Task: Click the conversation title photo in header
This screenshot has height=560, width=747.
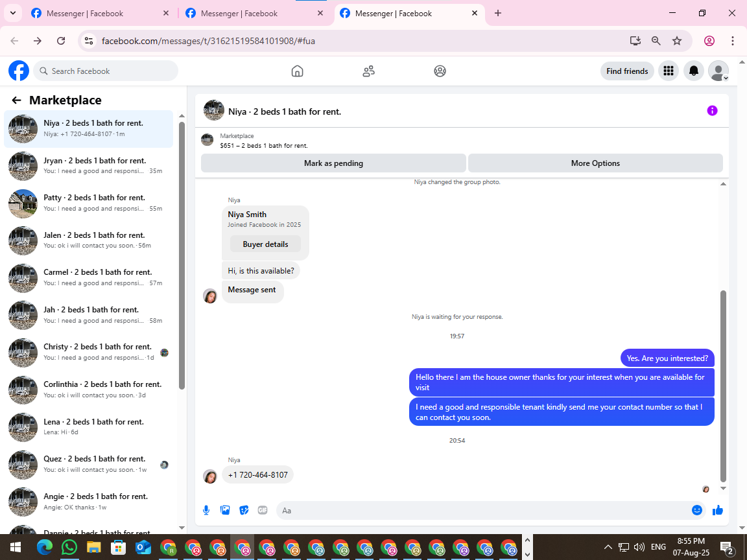Action: click(x=214, y=110)
